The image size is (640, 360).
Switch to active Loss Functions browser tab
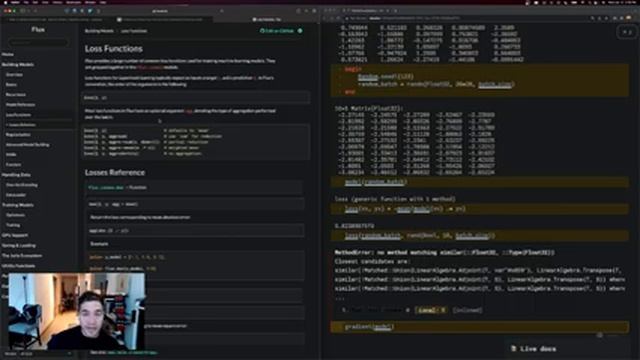(267, 19)
